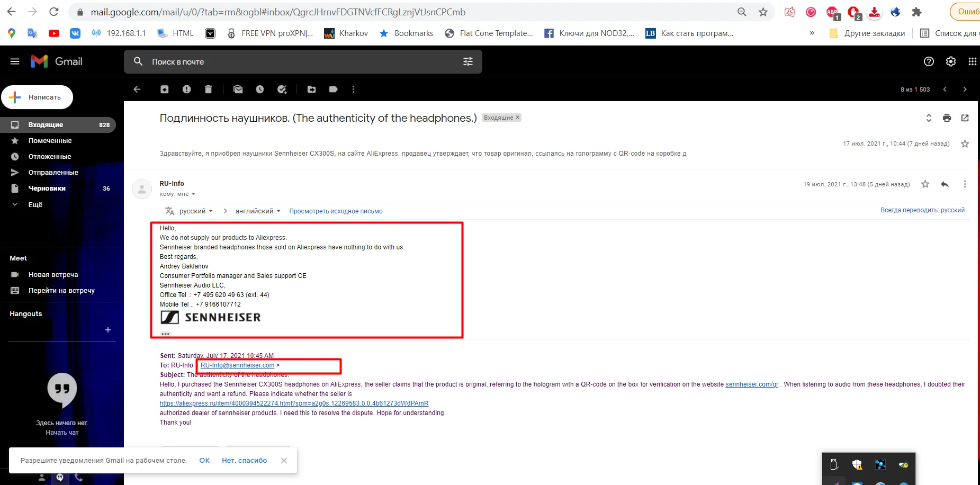Screen dimensions: 980x485
Task: Open 'Другие закладки' bookmarks folder
Action: click(x=867, y=33)
